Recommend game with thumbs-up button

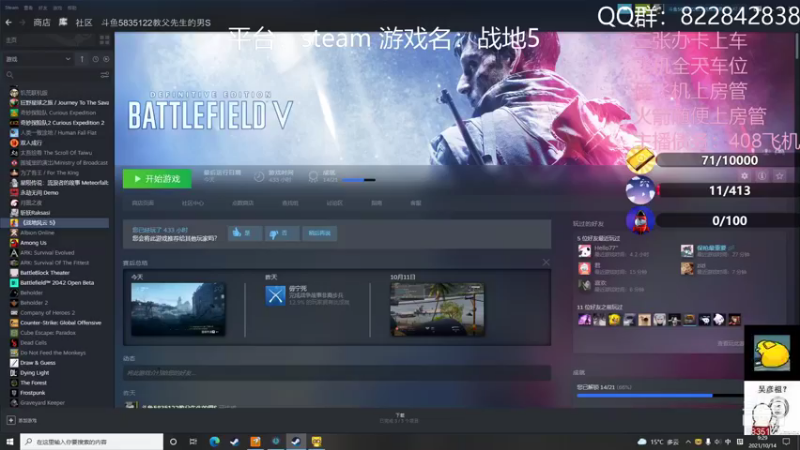[245, 233]
